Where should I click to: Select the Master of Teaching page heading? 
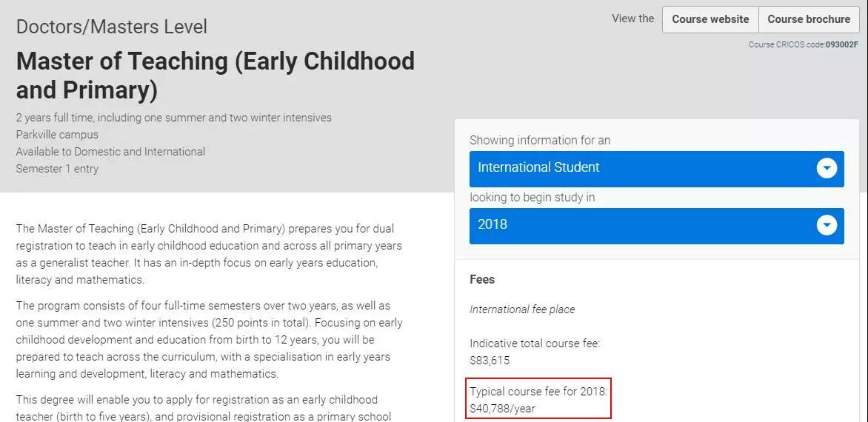pyautogui.click(x=216, y=75)
